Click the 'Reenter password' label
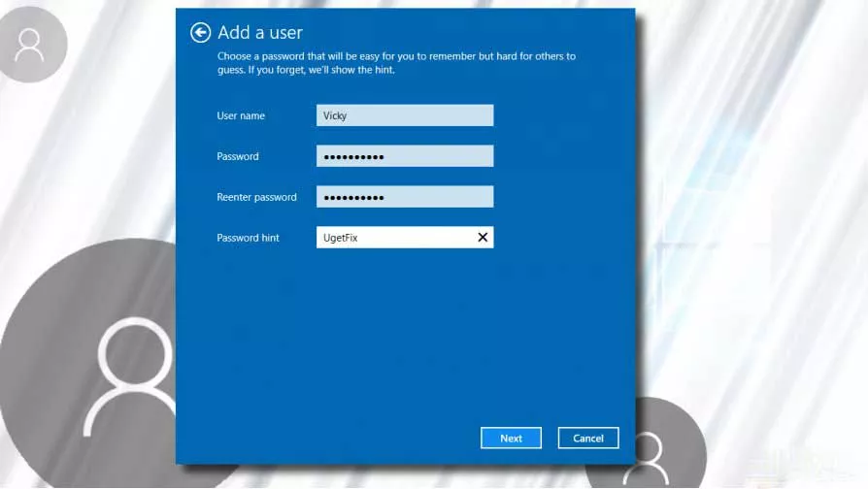The height and width of the screenshot is (489, 868). [256, 197]
